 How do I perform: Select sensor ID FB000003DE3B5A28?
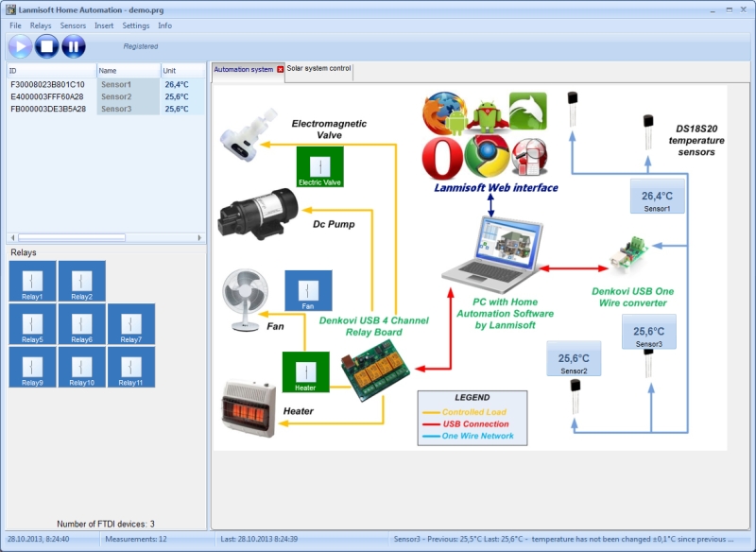pos(48,109)
